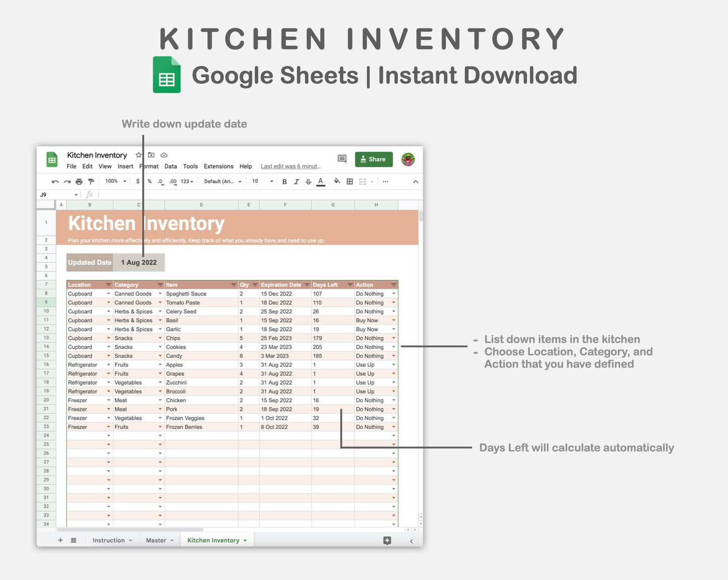Open the Merge cells icon
The image size is (728, 580).
363,181
